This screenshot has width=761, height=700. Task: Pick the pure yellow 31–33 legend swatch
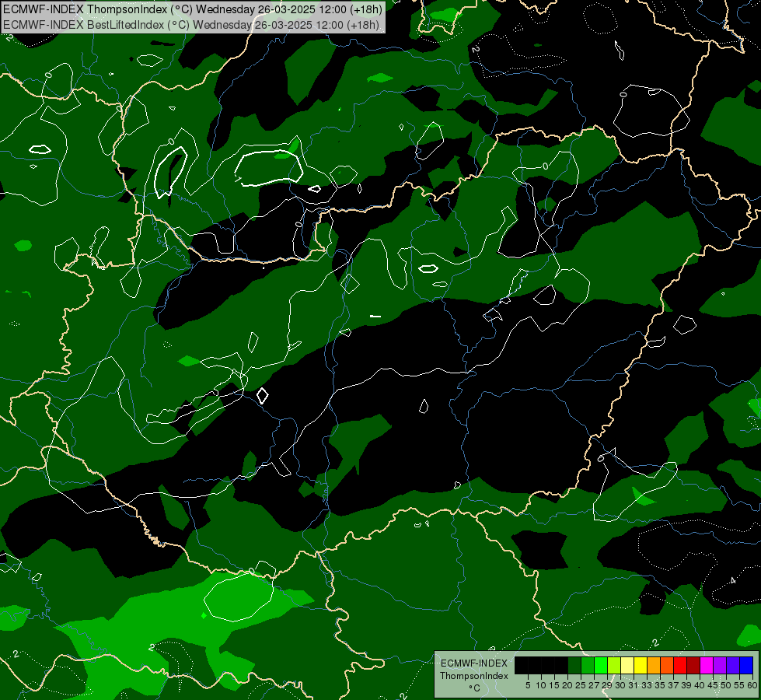pos(641,665)
